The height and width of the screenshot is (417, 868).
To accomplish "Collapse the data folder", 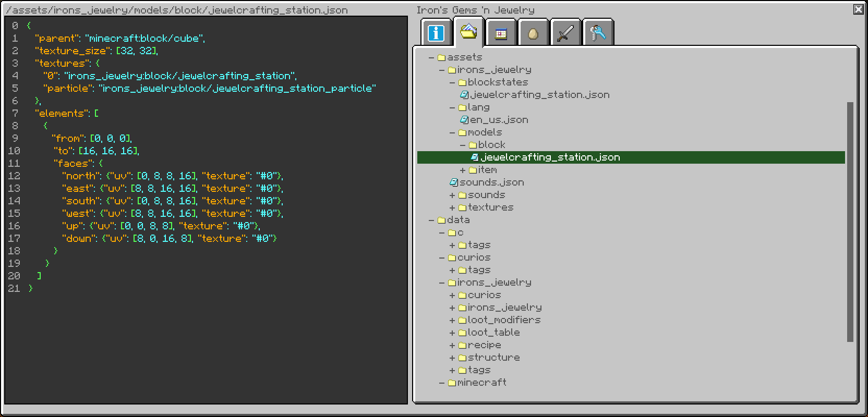I will pyautogui.click(x=431, y=220).
